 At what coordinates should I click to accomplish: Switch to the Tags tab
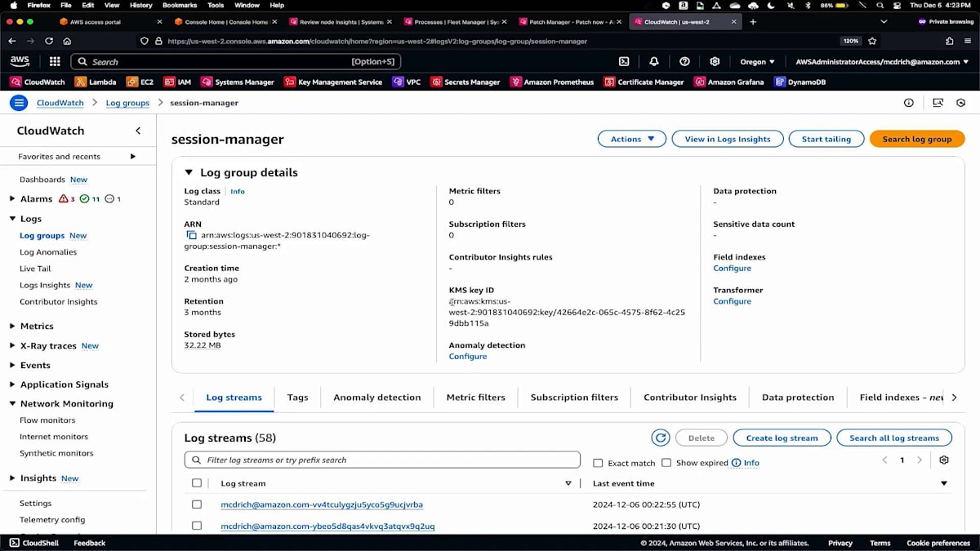pos(297,398)
